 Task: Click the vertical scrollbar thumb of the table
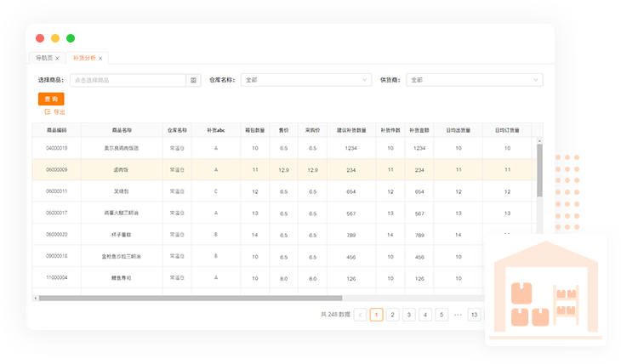click(539, 170)
